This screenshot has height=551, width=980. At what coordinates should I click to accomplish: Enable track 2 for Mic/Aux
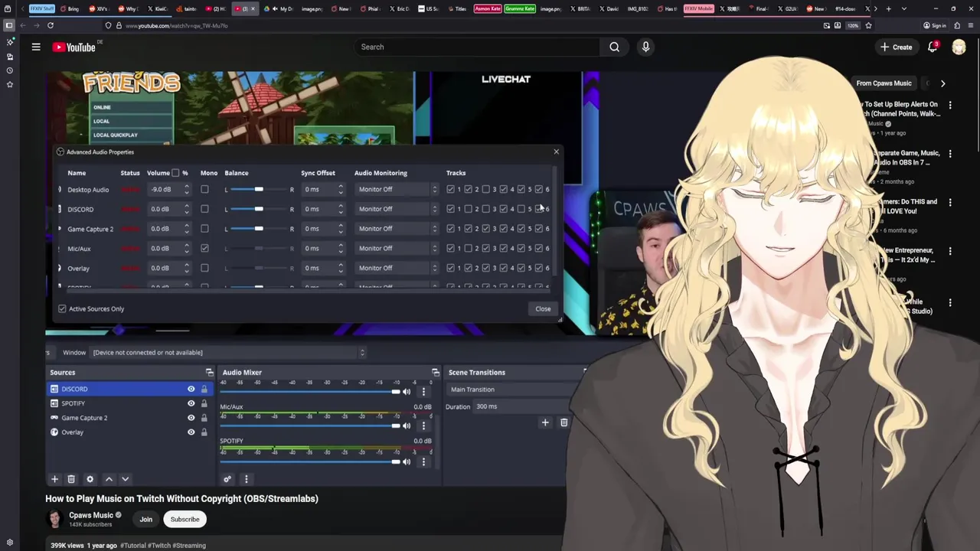point(468,248)
